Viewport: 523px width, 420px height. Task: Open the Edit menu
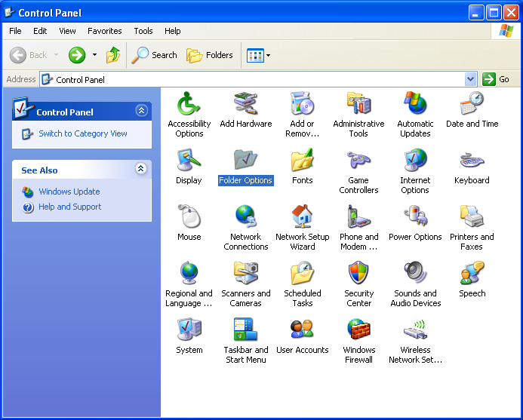(40, 31)
